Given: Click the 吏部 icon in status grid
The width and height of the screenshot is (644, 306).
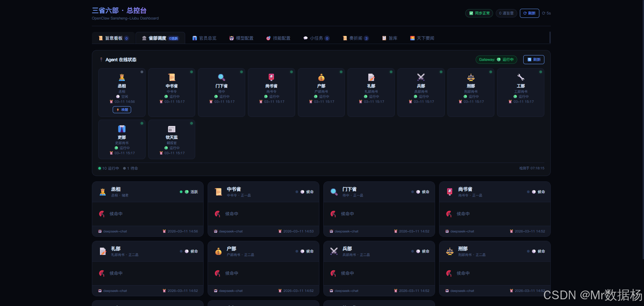Looking at the screenshot, I should [x=122, y=129].
